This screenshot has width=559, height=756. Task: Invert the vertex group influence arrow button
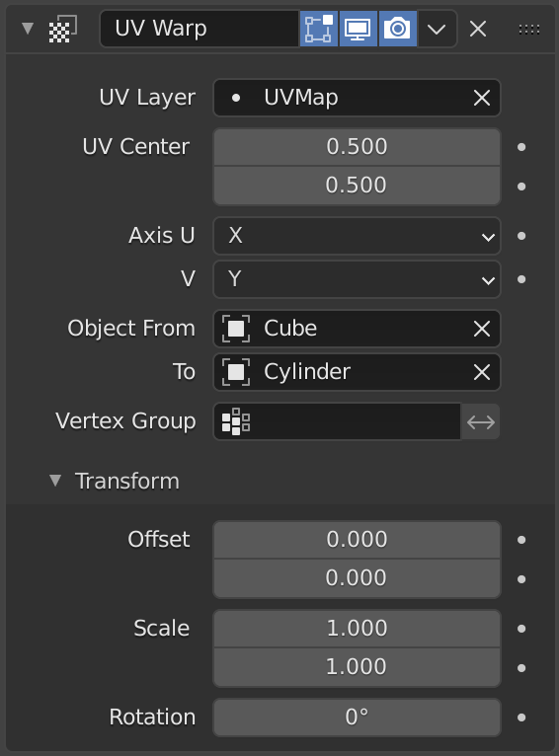click(x=481, y=421)
